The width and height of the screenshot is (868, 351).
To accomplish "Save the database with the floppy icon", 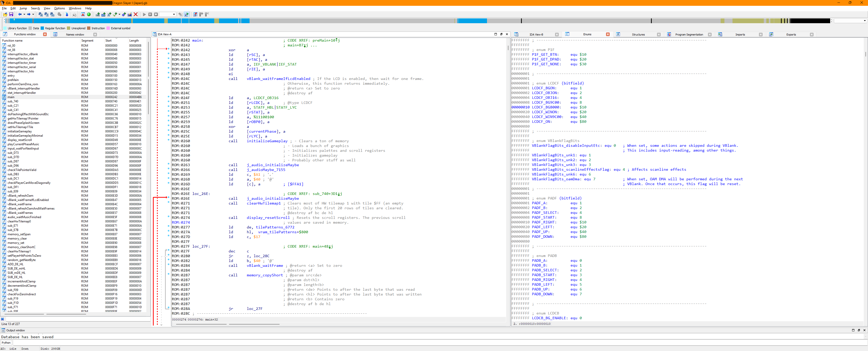I will coord(11,14).
